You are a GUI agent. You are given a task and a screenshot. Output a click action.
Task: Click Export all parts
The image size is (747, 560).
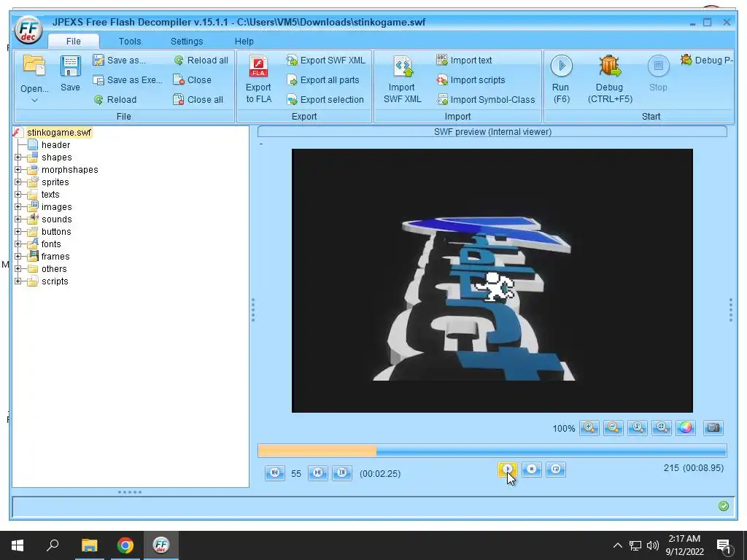[x=323, y=80]
